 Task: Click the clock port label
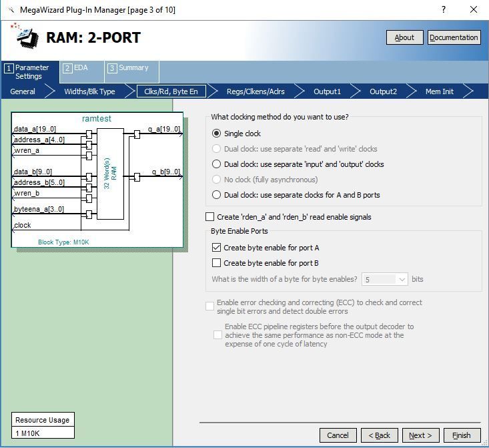[x=23, y=225]
